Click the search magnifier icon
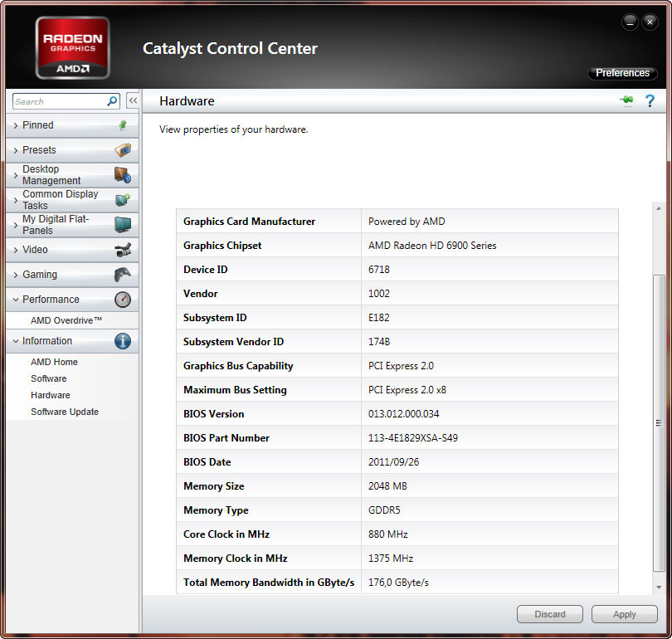This screenshot has width=672, height=639. click(112, 101)
